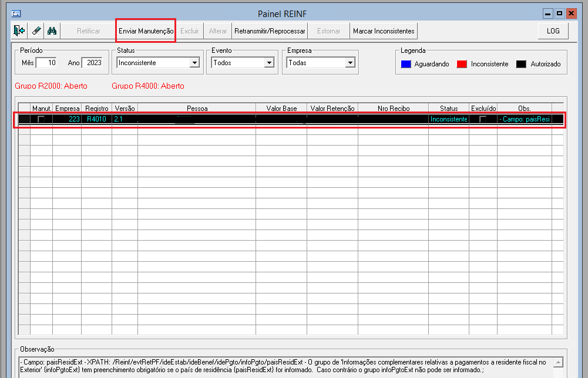Click Retransmitir/Reprocessar button

pos(270,31)
